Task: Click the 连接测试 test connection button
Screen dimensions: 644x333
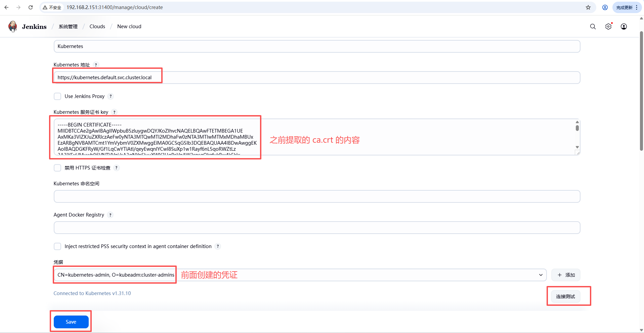Action: pos(565,296)
